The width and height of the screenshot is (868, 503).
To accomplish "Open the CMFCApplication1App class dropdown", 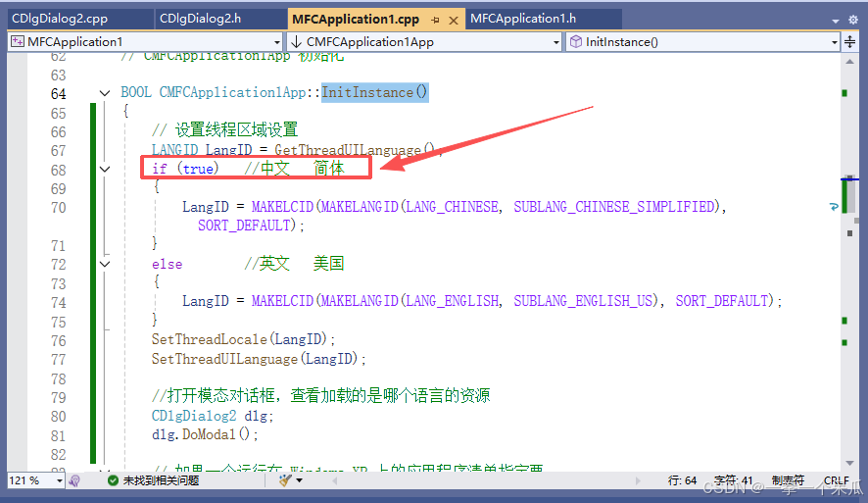I will (x=424, y=41).
